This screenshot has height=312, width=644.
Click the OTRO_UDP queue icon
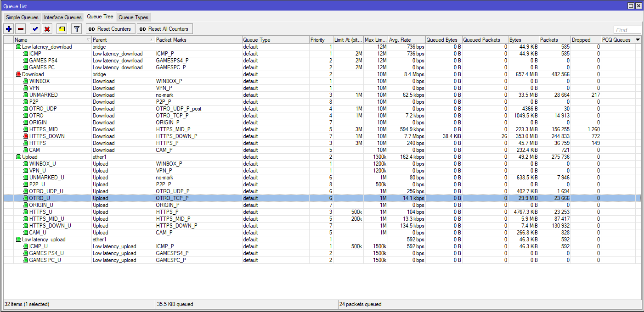(26, 109)
